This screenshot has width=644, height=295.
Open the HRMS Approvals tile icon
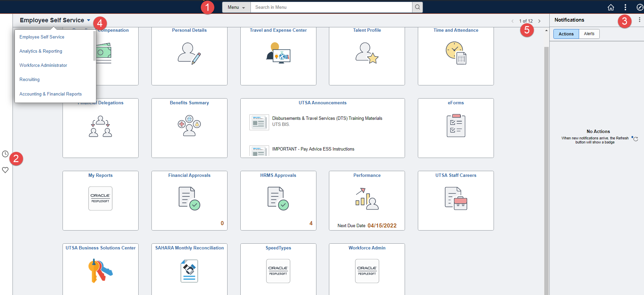point(278,198)
